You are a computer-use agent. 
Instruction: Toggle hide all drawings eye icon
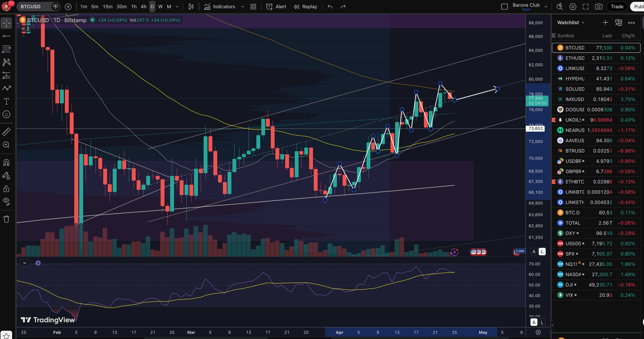coord(6,201)
